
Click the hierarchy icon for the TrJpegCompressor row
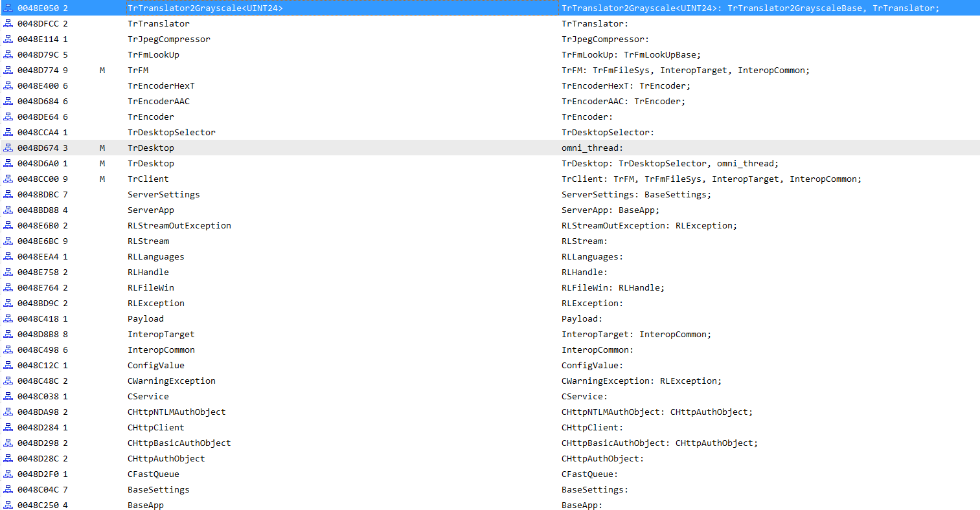(x=8, y=39)
